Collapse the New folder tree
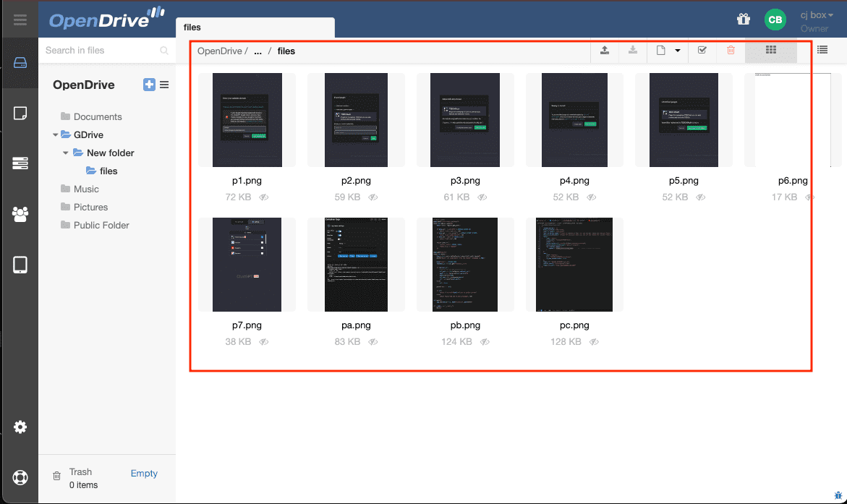The image size is (847, 504). click(x=65, y=153)
